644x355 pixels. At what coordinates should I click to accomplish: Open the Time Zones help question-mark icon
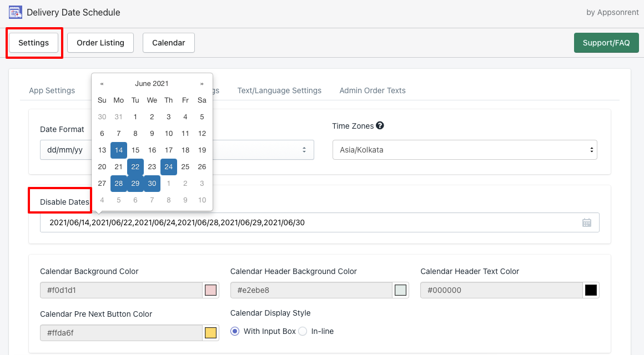click(x=380, y=125)
